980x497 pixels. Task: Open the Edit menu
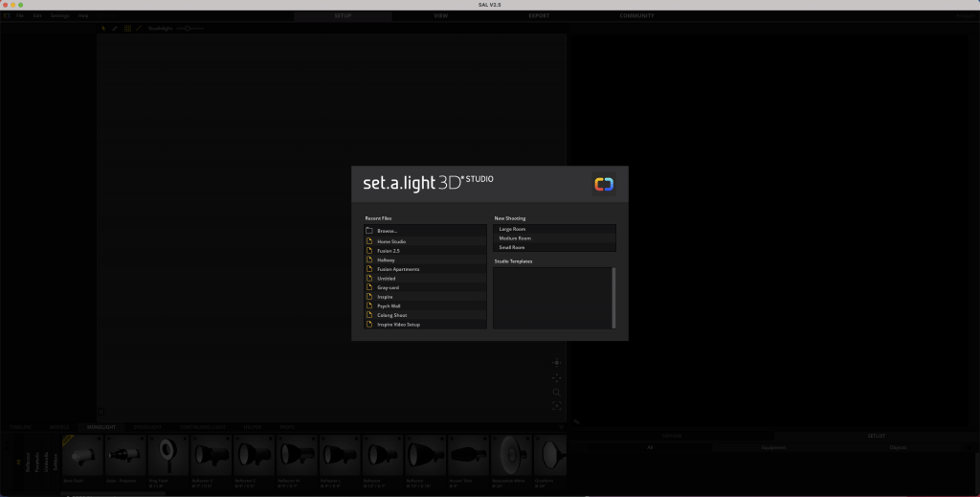37,15
